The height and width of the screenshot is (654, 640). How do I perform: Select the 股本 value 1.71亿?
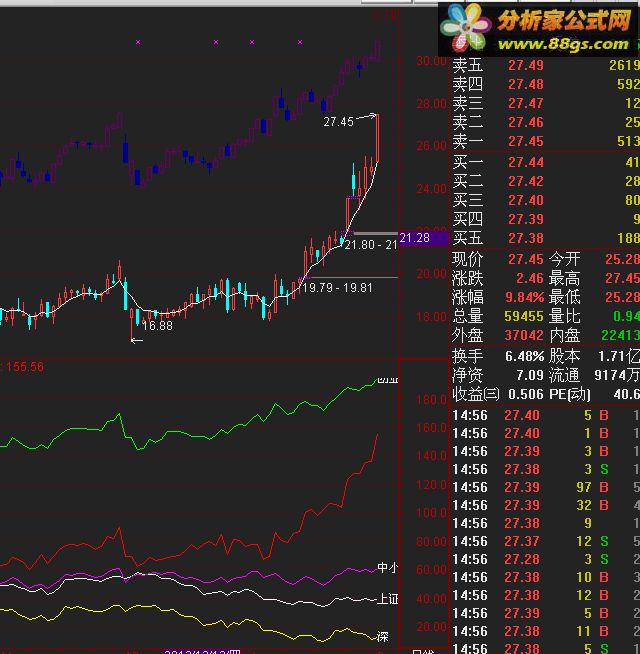pyautogui.click(x=619, y=356)
